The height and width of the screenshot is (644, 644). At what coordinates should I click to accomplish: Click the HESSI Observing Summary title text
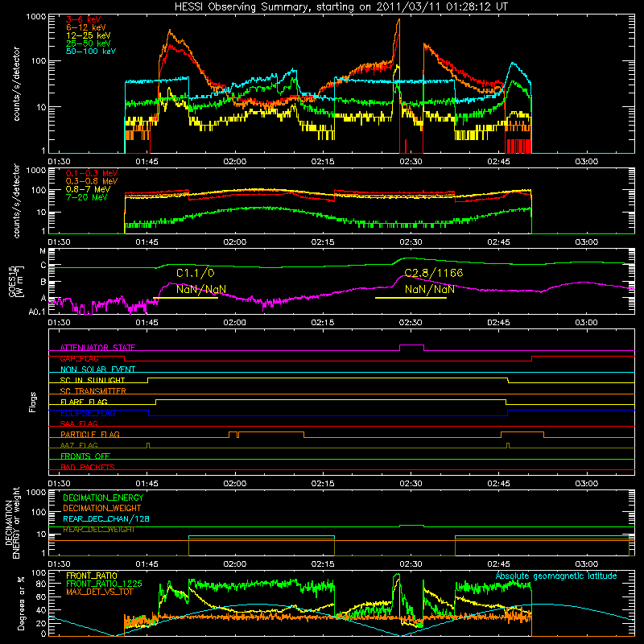(x=341, y=7)
